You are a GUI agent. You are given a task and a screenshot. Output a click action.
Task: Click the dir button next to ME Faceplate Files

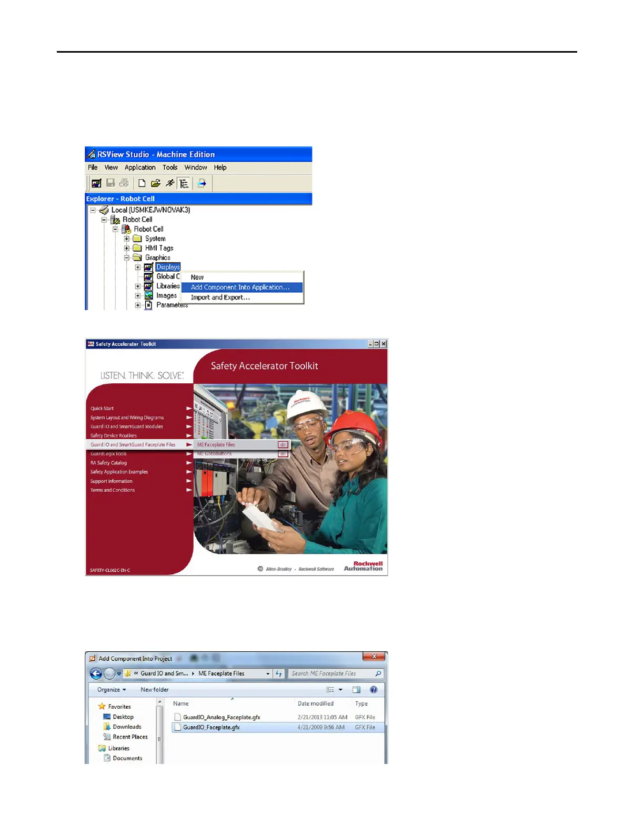coord(283,445)
